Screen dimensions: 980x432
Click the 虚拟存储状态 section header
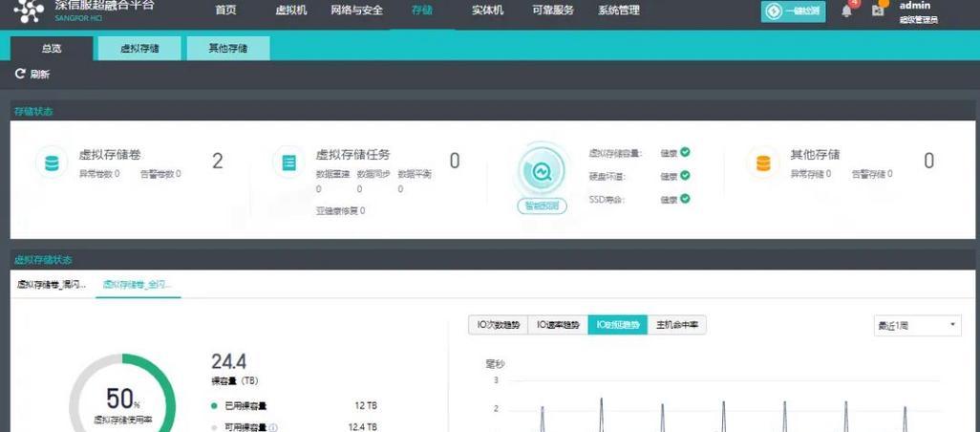tap(43, 259)
